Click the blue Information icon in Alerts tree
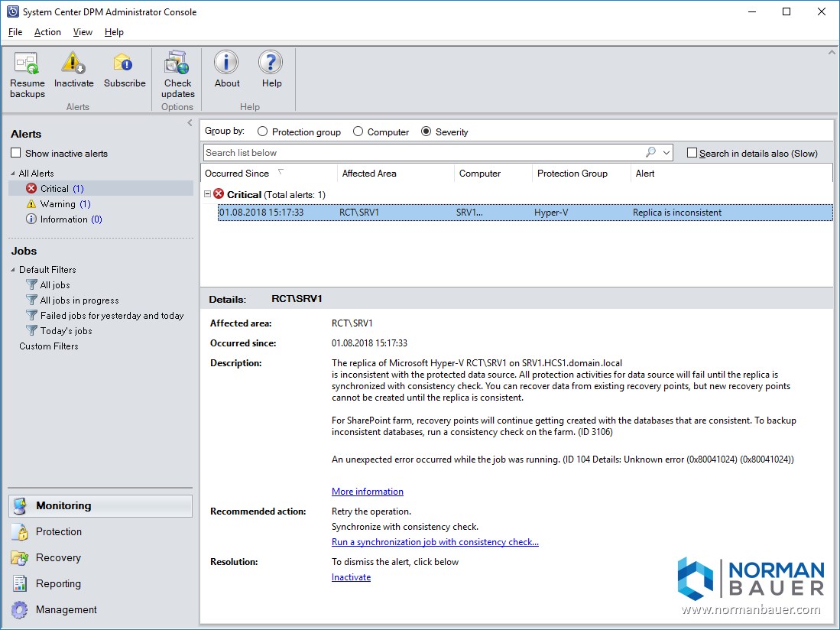The width and height of the screenshot is (840, 630). click(31, 219)
